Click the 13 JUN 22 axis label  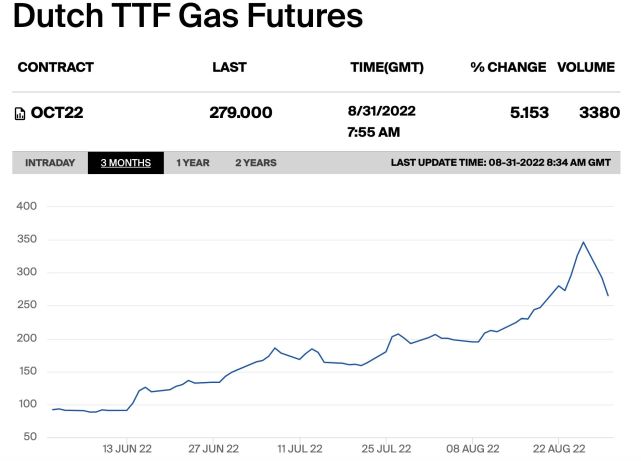tap(126, 449)
